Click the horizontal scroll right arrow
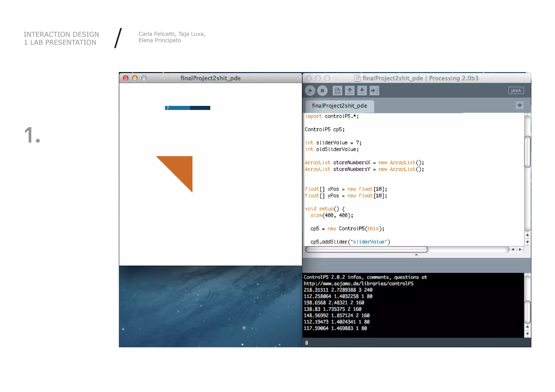555x392 pixels. coord(520,249)
